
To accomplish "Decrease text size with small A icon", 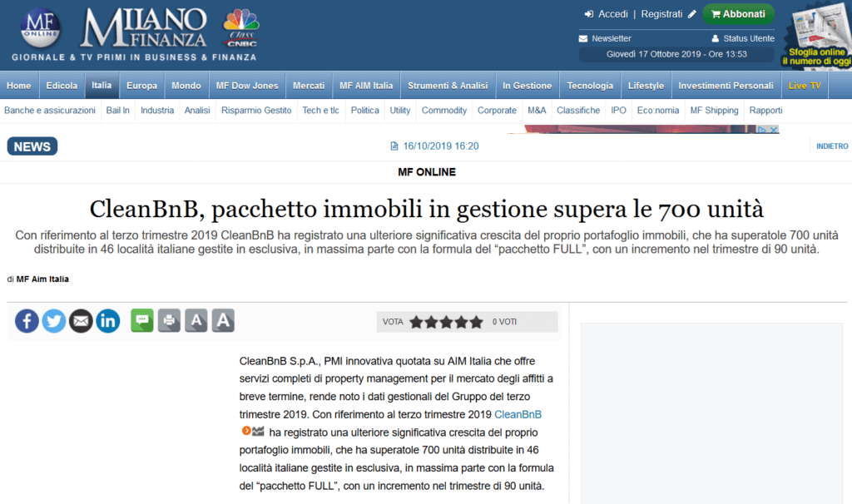I will pos(196,320).
